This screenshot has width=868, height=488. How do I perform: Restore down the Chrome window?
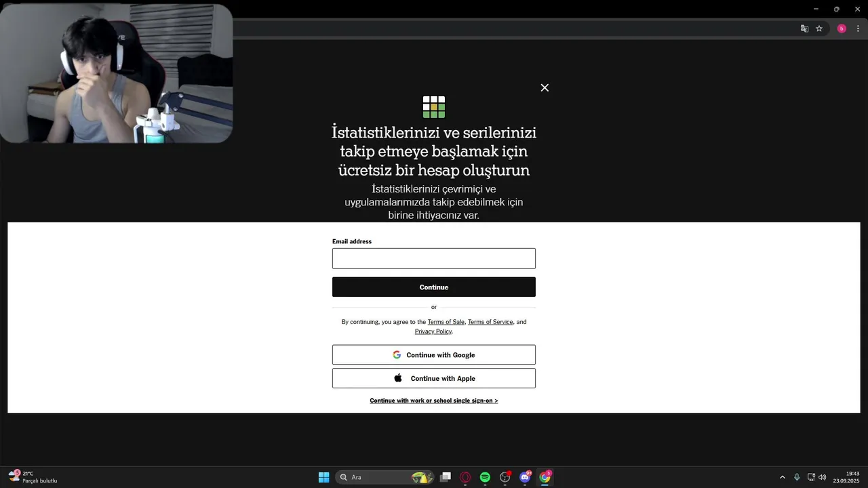(836, 9)
